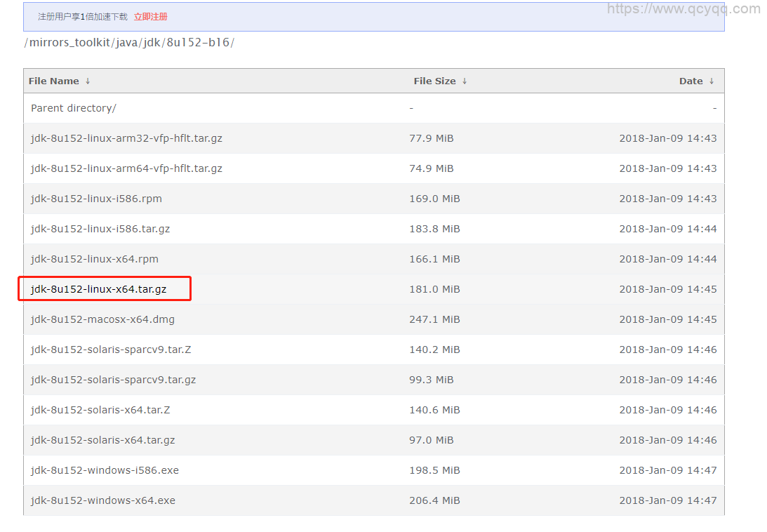
Task: Click the File Name column header
Action: coord(53,81)
